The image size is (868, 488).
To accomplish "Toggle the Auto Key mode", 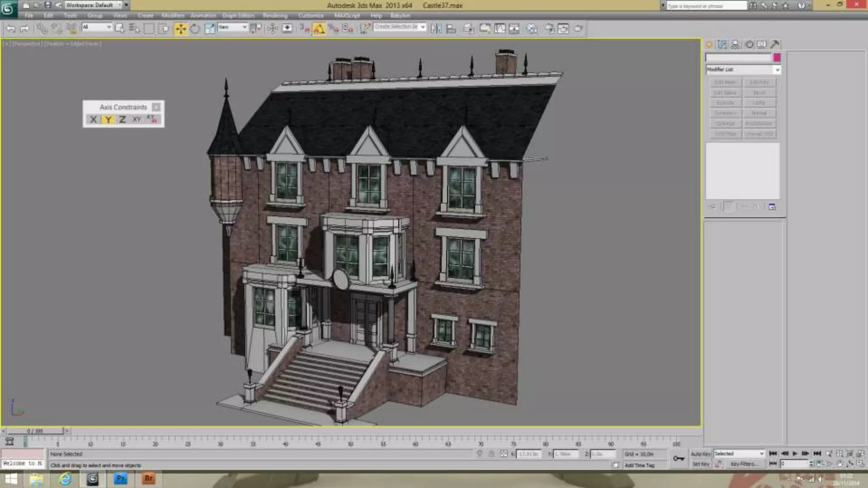I will click(x=701, y=454).
